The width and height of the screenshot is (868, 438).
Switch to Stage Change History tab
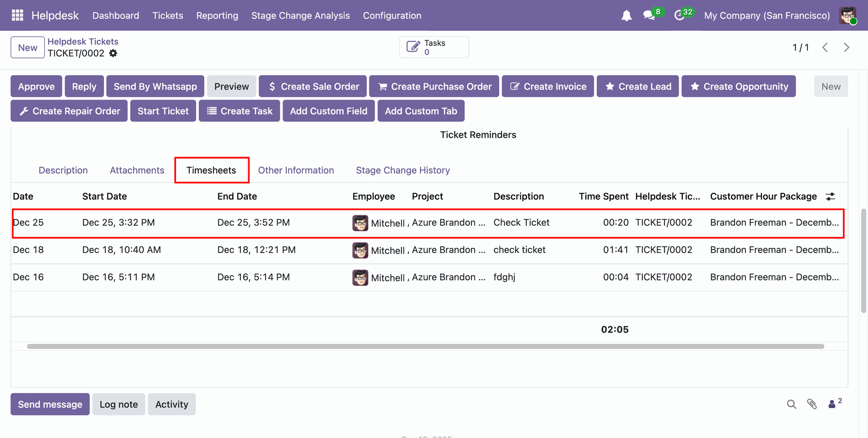point(402,170)
